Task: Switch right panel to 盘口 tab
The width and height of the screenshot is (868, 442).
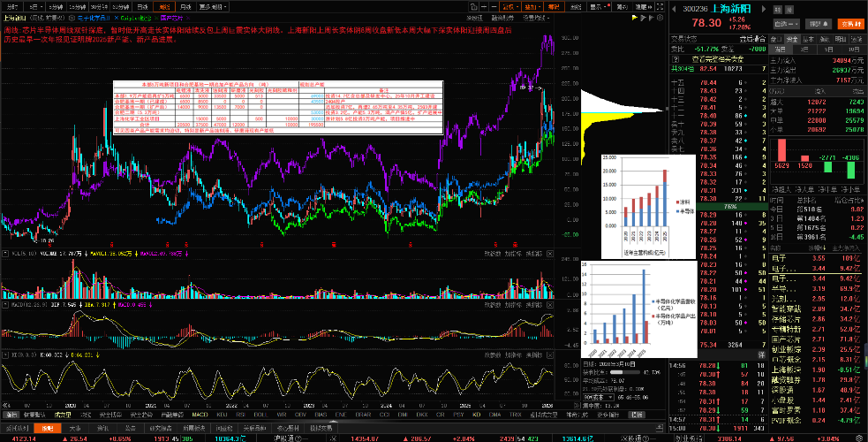Action: 776,39
